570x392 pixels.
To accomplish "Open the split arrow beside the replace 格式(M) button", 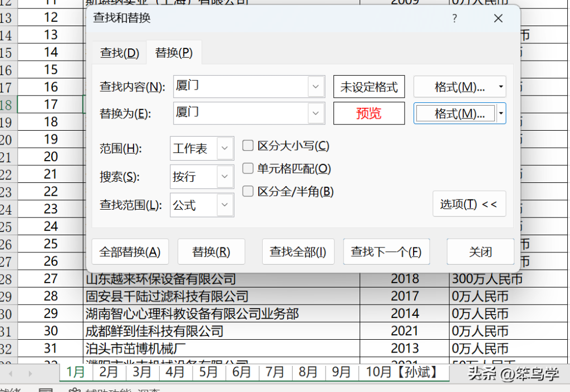I will [501, 113].
